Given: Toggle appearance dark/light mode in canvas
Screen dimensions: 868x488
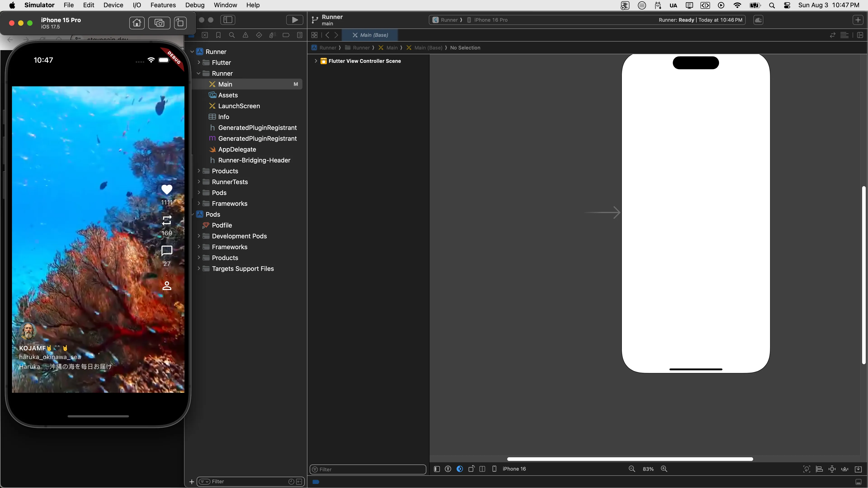Looking at the screenshot, I should [460, 469].
